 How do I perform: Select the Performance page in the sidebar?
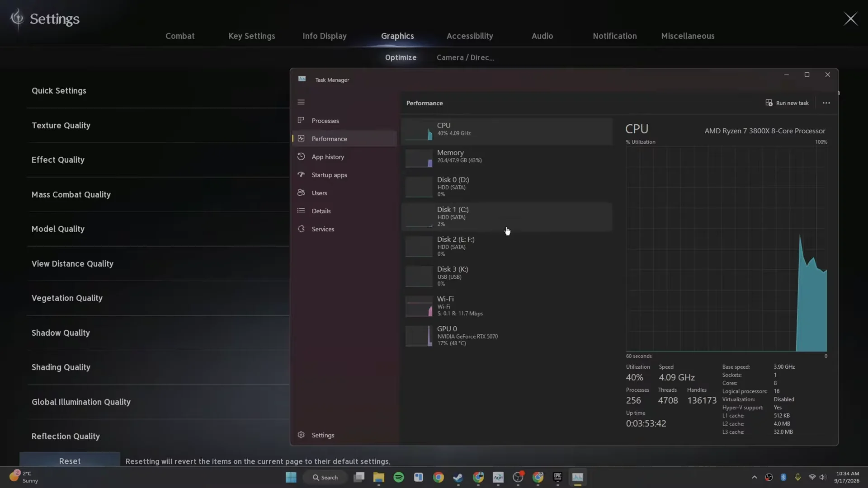click(x=344, y=139)
